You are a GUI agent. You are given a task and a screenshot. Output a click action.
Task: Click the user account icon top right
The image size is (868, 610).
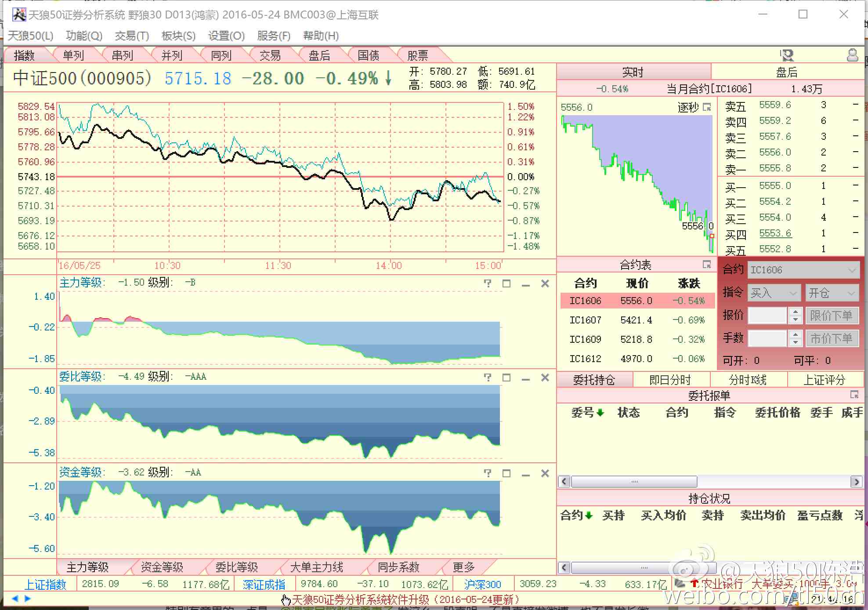pos(852,55)
